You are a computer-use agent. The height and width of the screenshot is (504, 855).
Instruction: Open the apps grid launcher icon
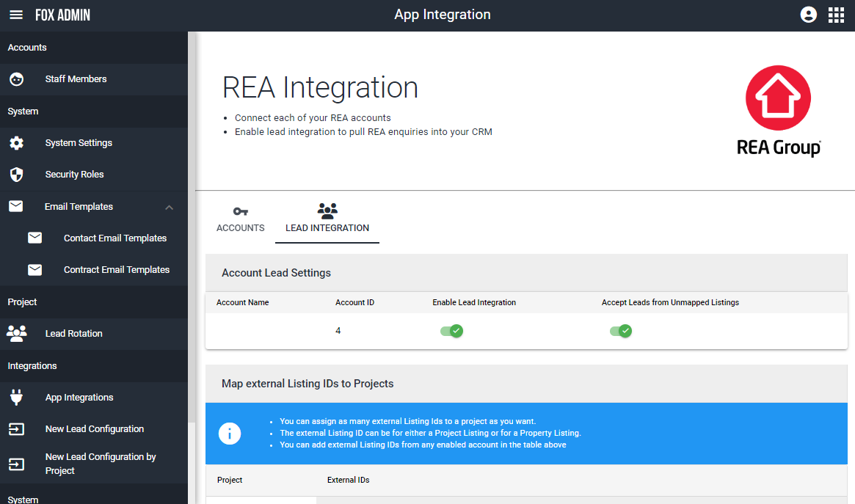[836, 15]
